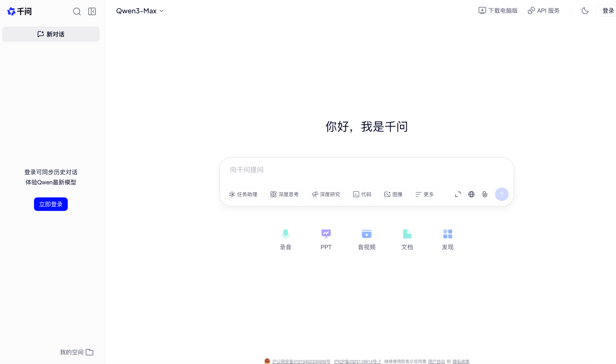This screenshot has width=616, height=364.
Task: Collapse the sidebar with the panel icon
Action: click(92, 11)
